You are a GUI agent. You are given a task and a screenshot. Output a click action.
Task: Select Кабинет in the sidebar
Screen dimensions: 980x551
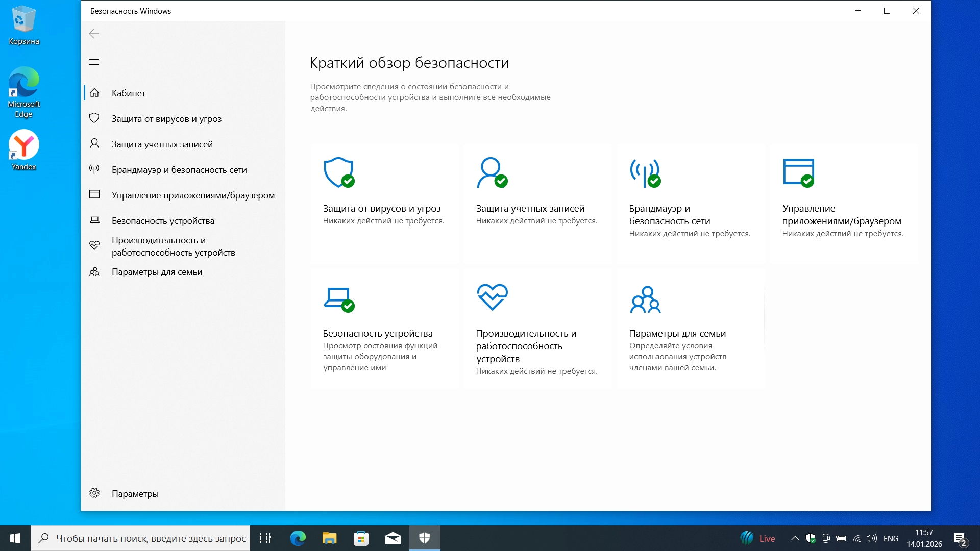129,93
